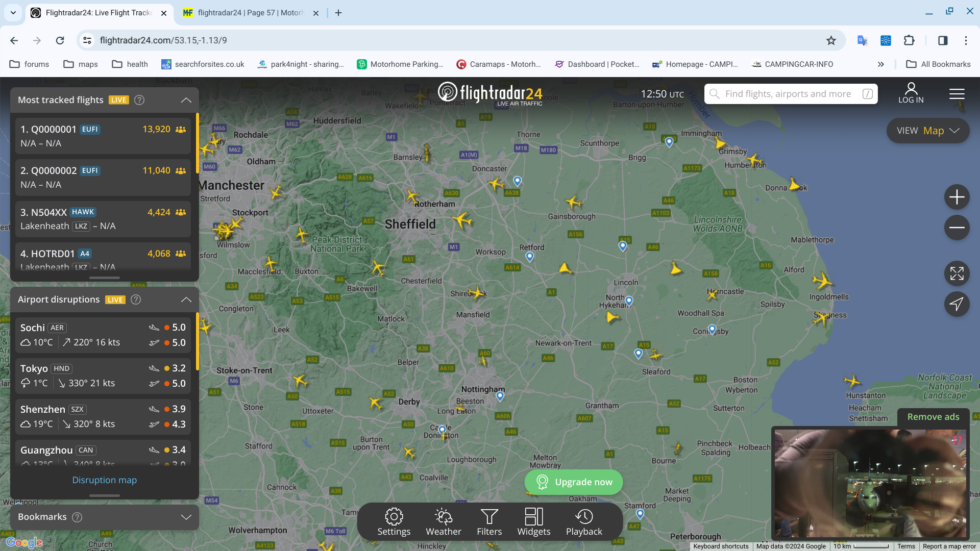Open the searchforsites.co.uk bookmark
Image resolution: width=980 pixels, height=551 pixels.
pyautogui.click(x=203, y=64)
